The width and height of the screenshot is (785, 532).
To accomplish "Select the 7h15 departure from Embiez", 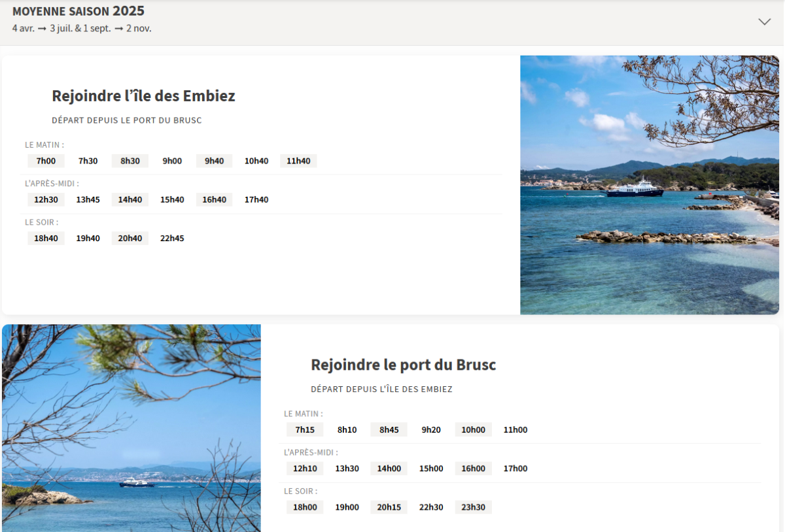I will pos(305,429).
